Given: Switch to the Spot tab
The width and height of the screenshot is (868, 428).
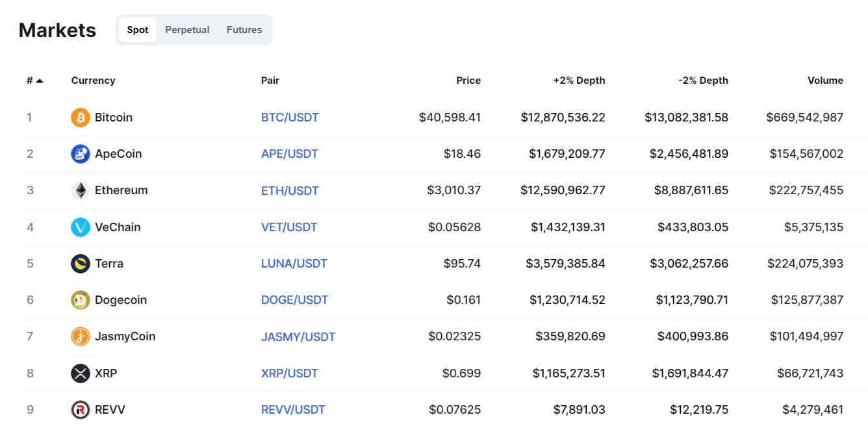Looking at the screenshot, I should [x=138, y=30].
